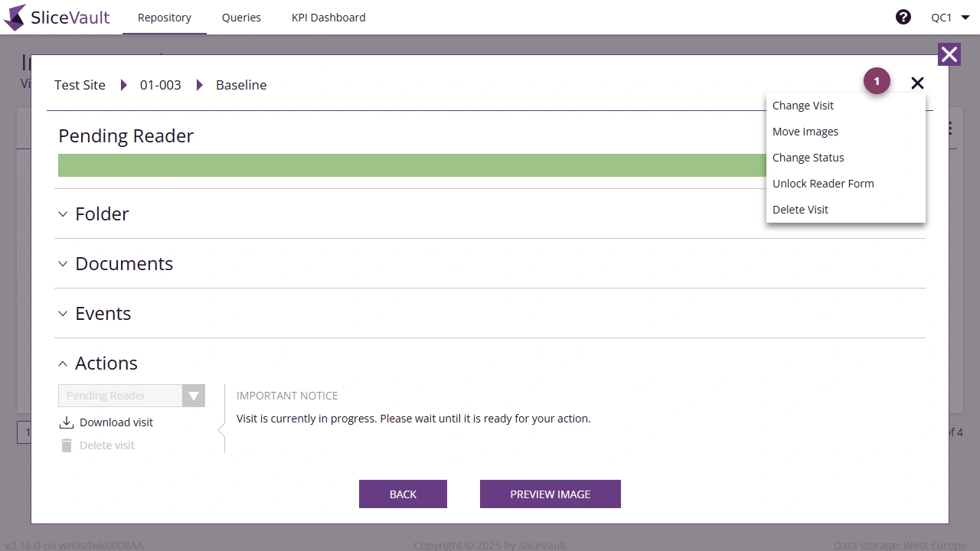Switch to the Queries tab
This screenshot has width=980, height=551.
pos(241,17)
